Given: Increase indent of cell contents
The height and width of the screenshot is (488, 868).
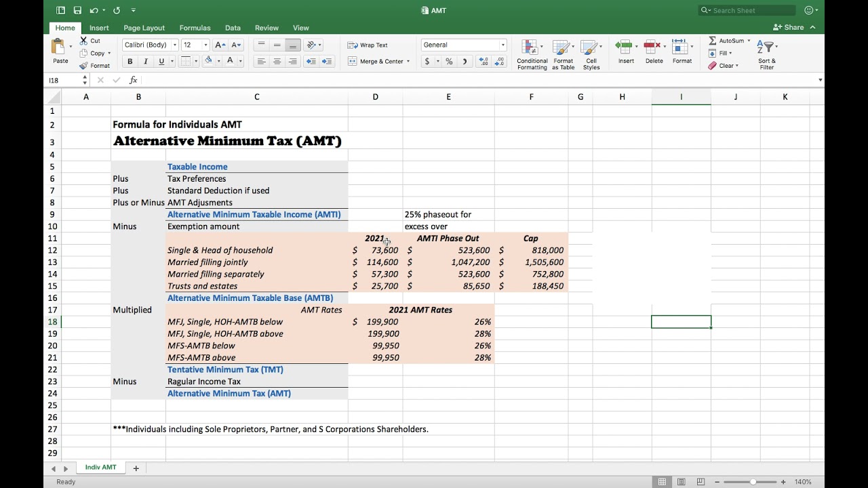Looking at the screenshot, I should [327, 61].
